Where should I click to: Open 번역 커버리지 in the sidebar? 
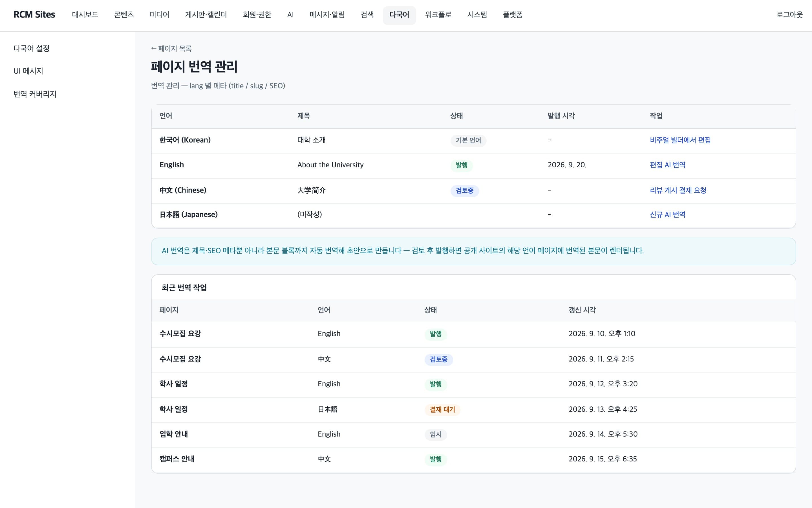[x=35, y=94]
